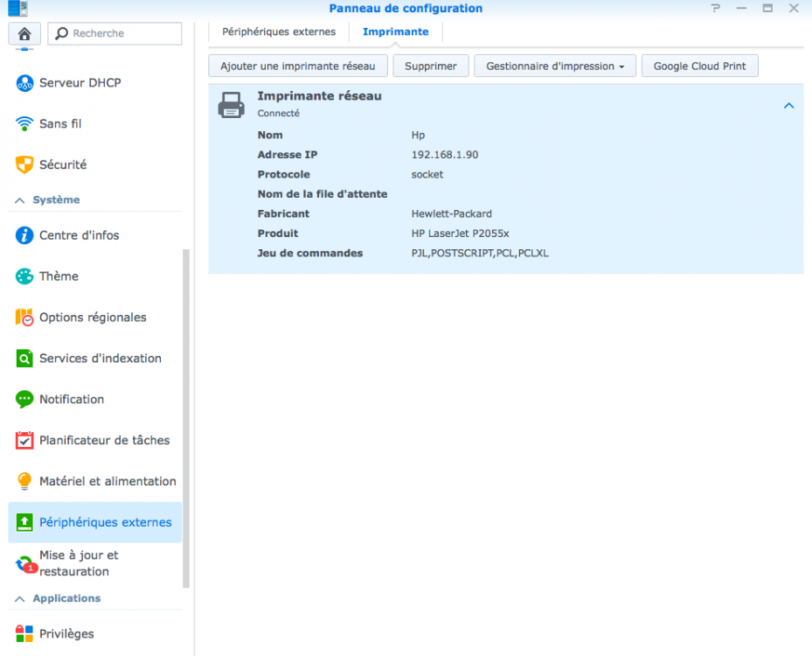Click the Supprimer button
The width and height of the screenshot is (812, 656).
431,66
